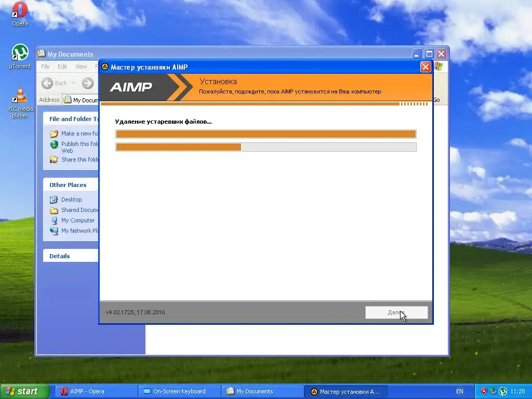Select the µTorrent desktop icon
532x399 pixels.
(20, 56)
